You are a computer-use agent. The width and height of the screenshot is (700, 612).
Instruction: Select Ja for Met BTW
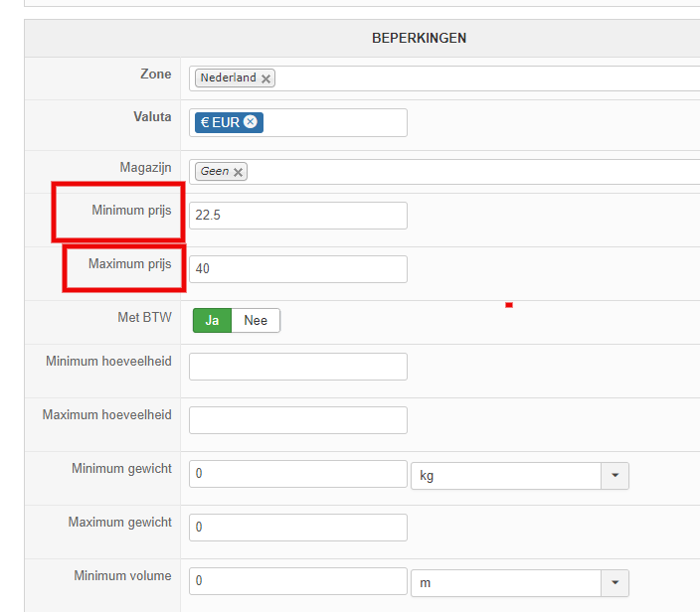point(211,321)
